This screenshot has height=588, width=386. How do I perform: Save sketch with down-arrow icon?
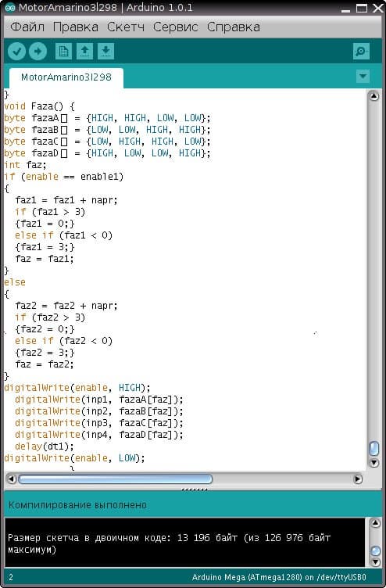(x=106, y=52)
